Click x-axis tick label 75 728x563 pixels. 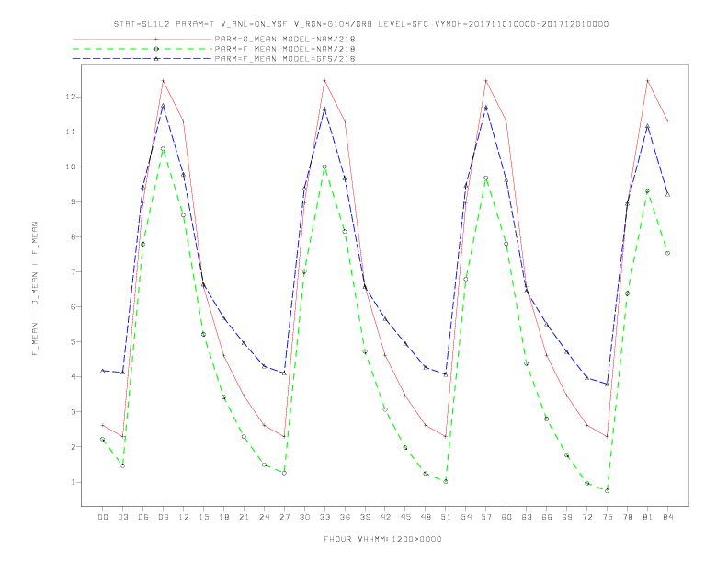[608, 517]
